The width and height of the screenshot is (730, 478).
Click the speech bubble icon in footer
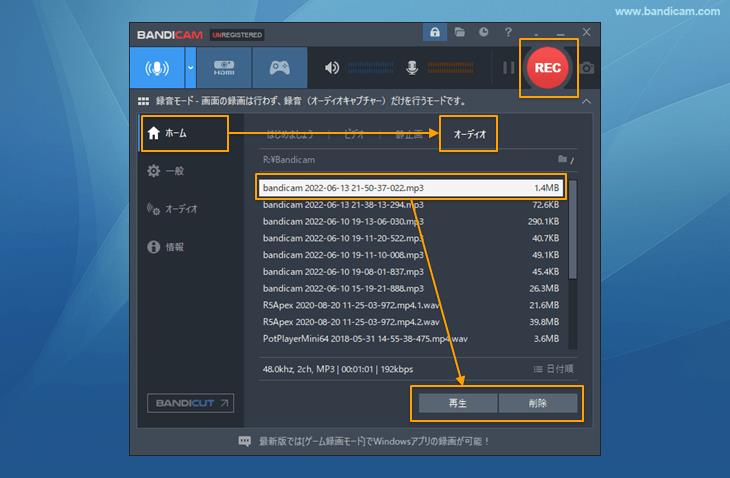pyautogui.click(x=244, y=441)
